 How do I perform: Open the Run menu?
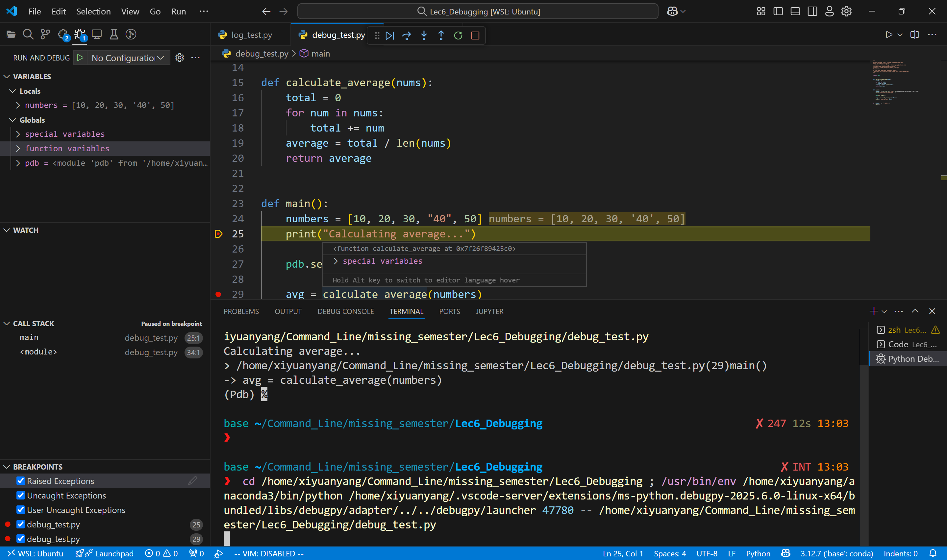point(178,12)
